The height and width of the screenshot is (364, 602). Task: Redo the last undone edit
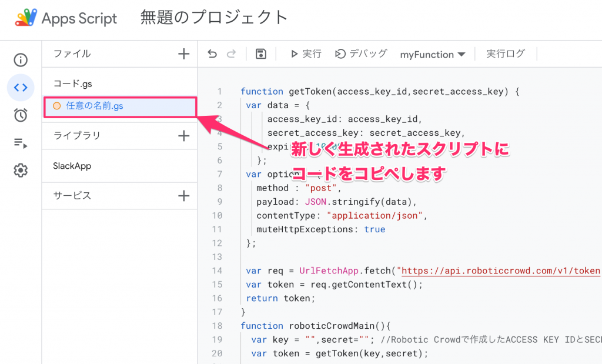click(231, 54)
